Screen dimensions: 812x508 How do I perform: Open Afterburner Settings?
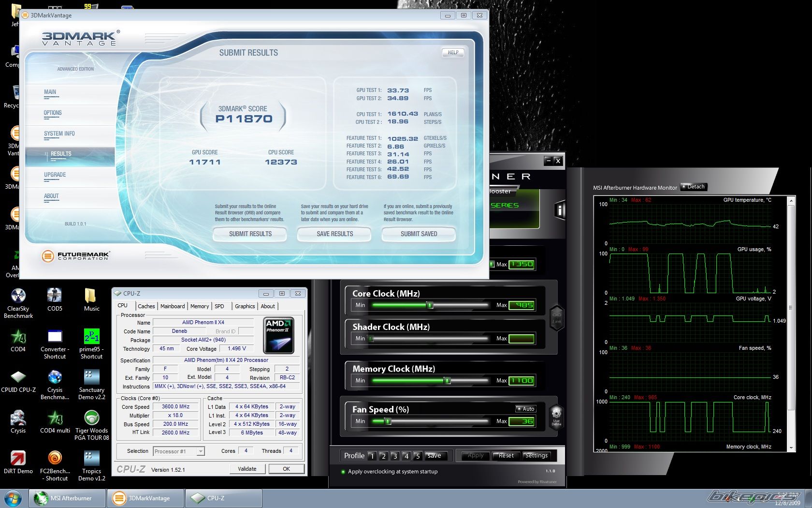536,456
